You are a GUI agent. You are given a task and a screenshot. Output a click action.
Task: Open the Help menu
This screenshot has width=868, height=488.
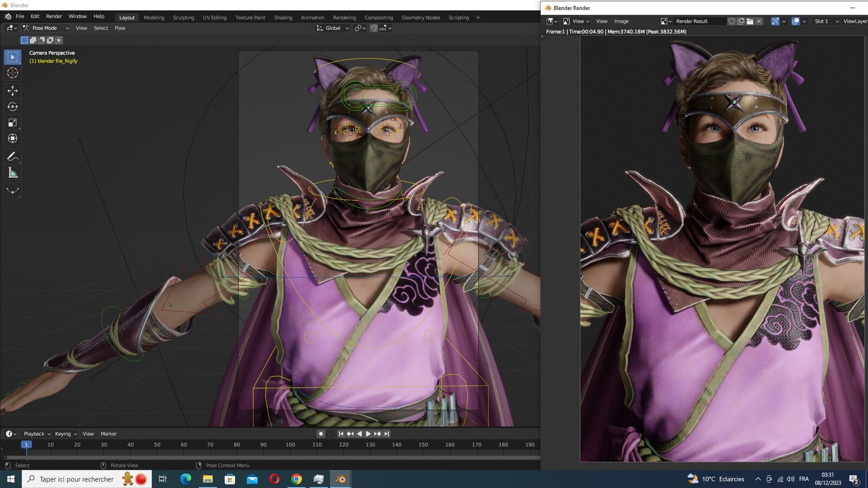(99, 17)
